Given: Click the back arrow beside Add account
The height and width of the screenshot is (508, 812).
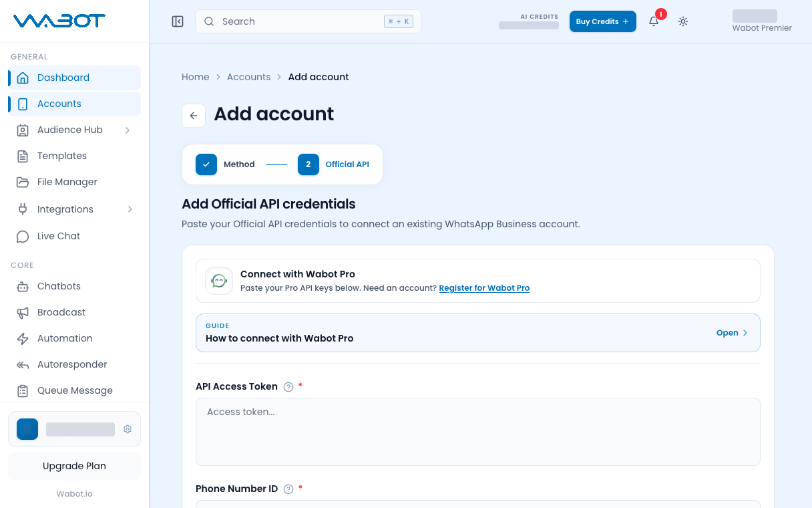Looking at the screenshot, I should tap(194, 116).
